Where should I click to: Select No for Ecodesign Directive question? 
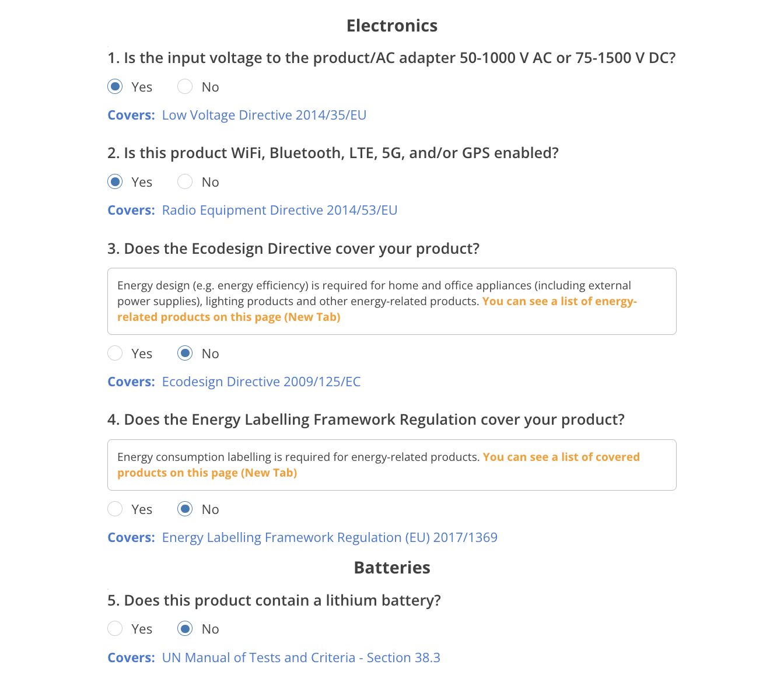(185, 354)
